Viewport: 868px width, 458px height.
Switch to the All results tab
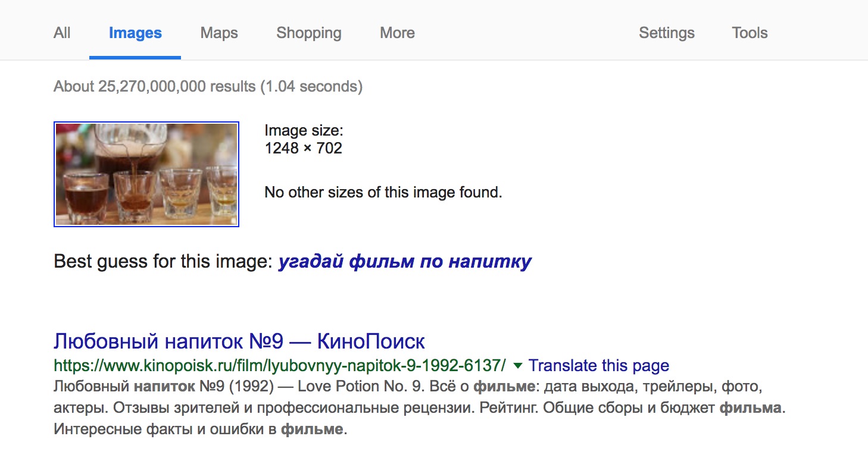[62, 33]
